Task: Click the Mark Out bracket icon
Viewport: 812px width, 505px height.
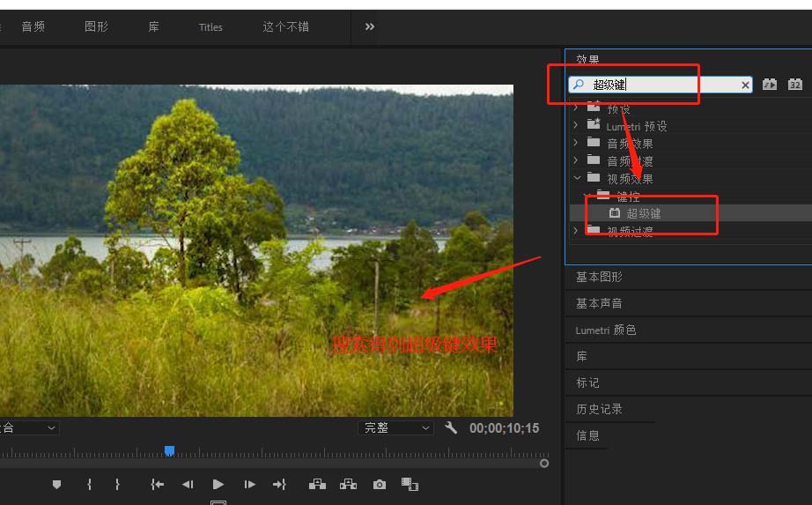Action: click(117, 484)
